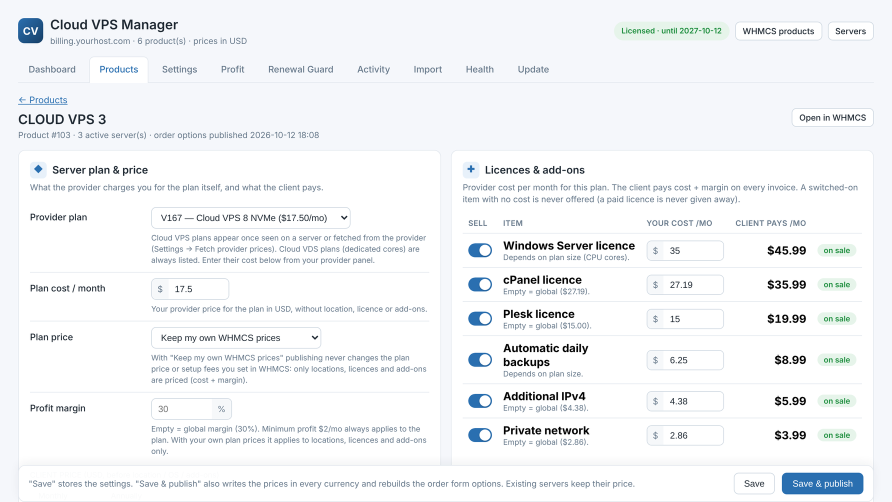Switch to the Dashboard tab
Screen dimensions: 892x502
pyautogui.click(x=52, y=69)
